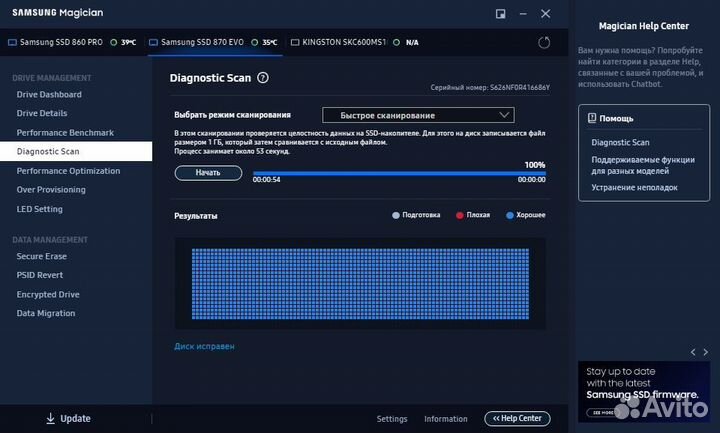Select the Samsung SSD 870 EVO tab
The height and width of the screenshot is (433, 720).
click(x=215, y=42)
